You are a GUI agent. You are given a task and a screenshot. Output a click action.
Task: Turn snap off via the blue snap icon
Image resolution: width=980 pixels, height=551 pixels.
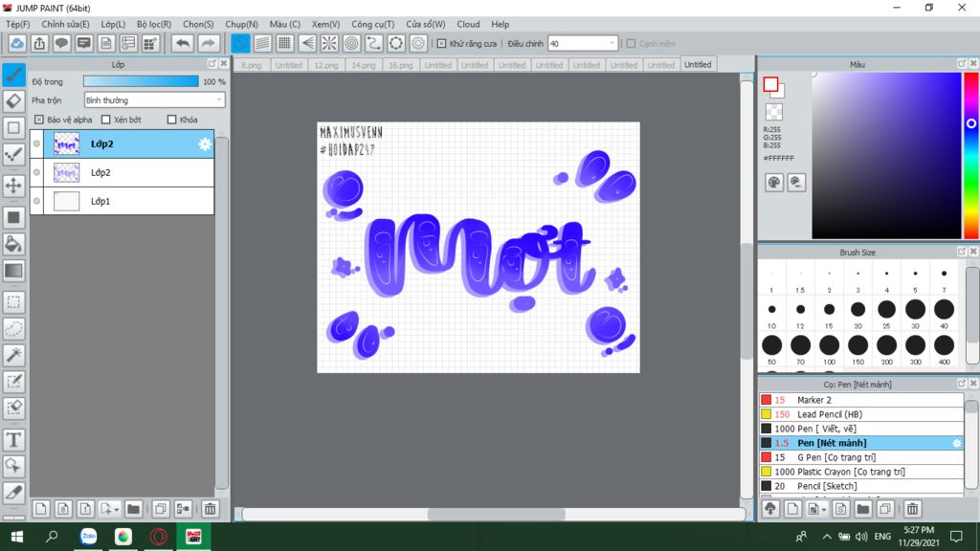[x=240, y=43]
